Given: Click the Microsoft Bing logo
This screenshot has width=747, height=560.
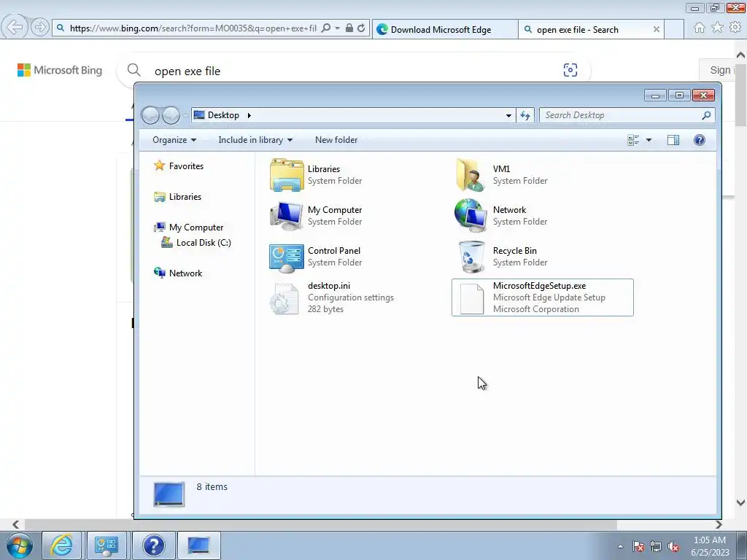Looking at the screenshot, I should pyautogui.click(x=60, y=71).
